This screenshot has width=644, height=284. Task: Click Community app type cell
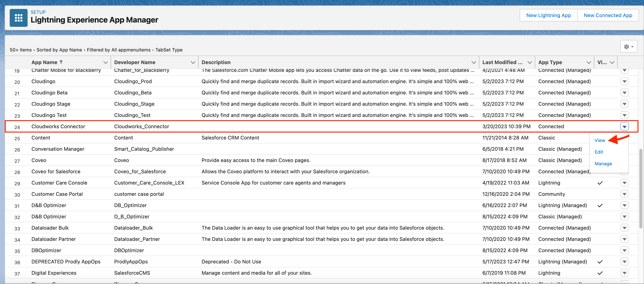pyautogui.click(x=552, y=194)
